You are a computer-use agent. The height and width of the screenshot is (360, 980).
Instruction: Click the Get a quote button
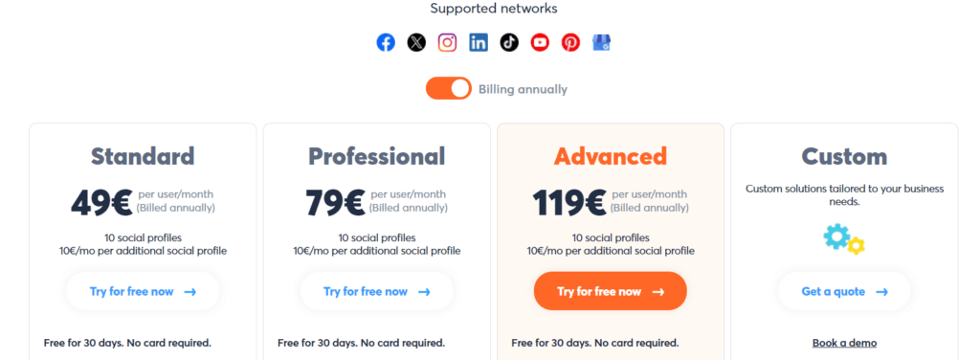tap(844, 291)
